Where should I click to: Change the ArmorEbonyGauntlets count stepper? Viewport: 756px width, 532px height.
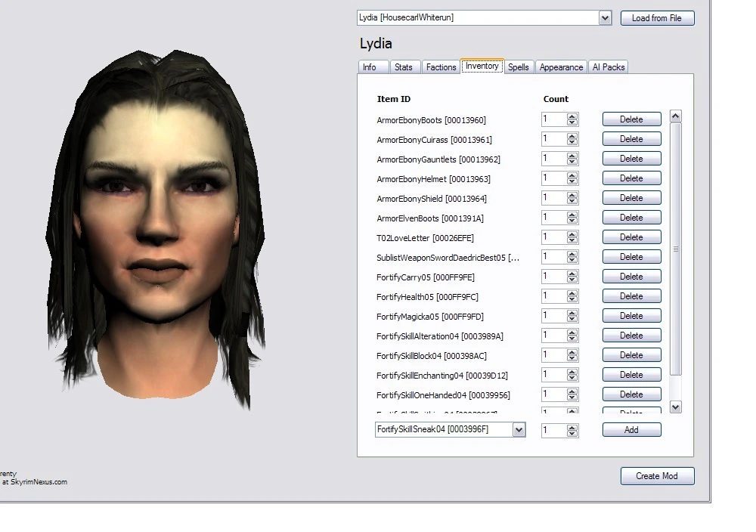[x=572, y=159]
